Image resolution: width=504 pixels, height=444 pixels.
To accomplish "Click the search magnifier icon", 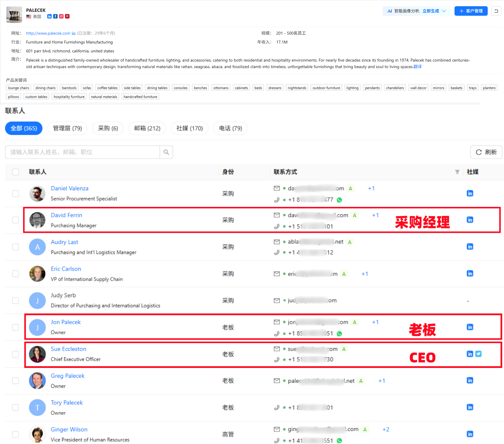I will click(x=166, y=152).
